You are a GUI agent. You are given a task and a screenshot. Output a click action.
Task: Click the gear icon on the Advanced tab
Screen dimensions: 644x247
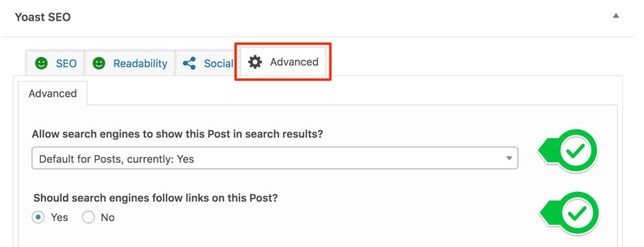[x=255, y=62]
